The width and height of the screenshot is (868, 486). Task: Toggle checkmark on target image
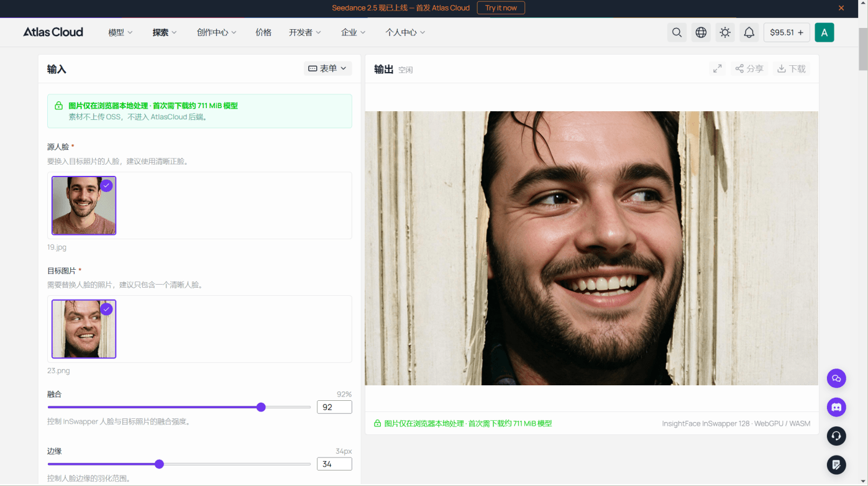click(x=106, y=309)
